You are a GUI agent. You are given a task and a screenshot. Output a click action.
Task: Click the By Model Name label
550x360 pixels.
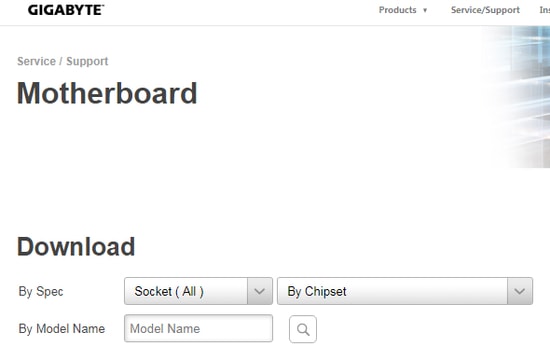pyautogui.click(x=62, y=329)
